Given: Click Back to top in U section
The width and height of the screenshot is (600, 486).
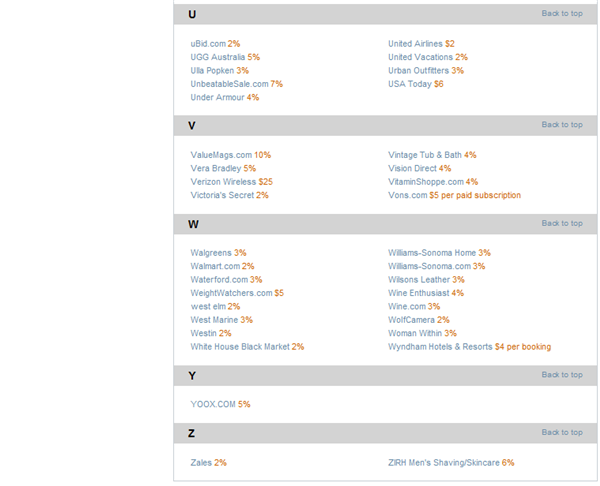Looking at the screenshot, I should pyautogui.click(x=562, y=13).
